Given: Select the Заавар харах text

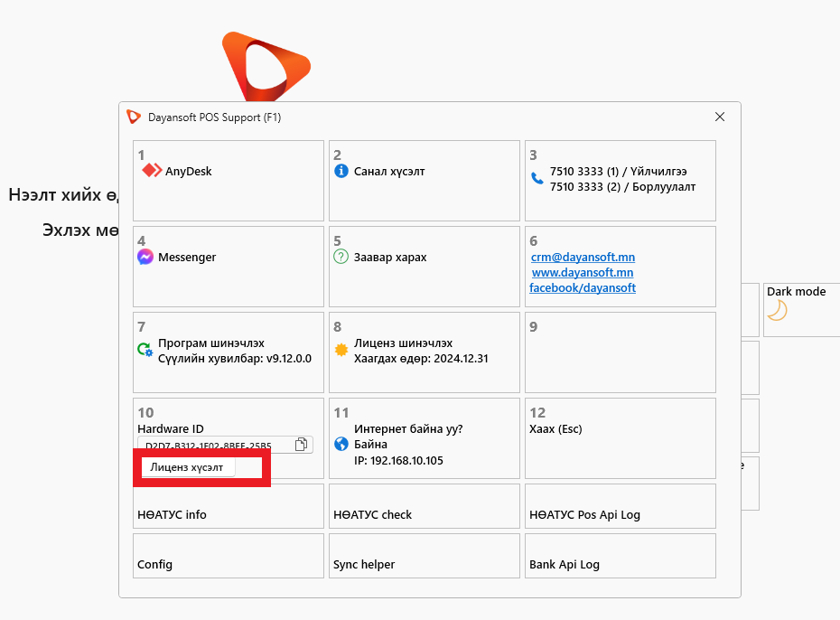Looking at the screenshot, I should (x=390, y=258).
